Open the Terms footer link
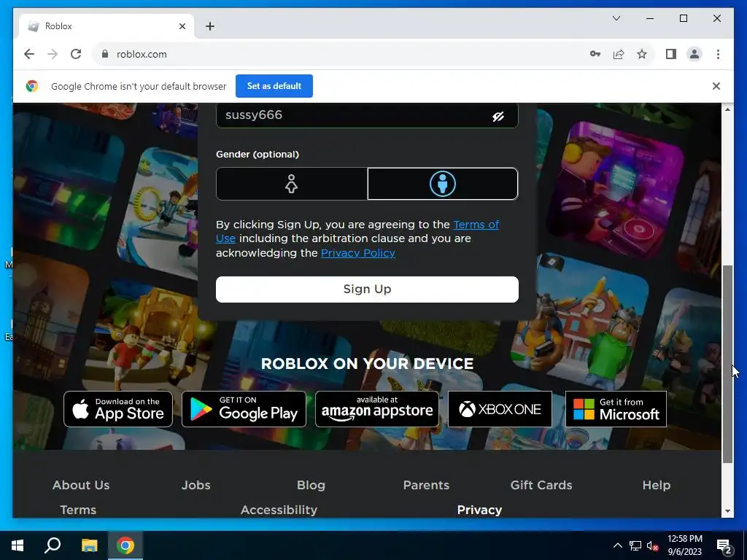747x560 pixels. pos(78,510)
